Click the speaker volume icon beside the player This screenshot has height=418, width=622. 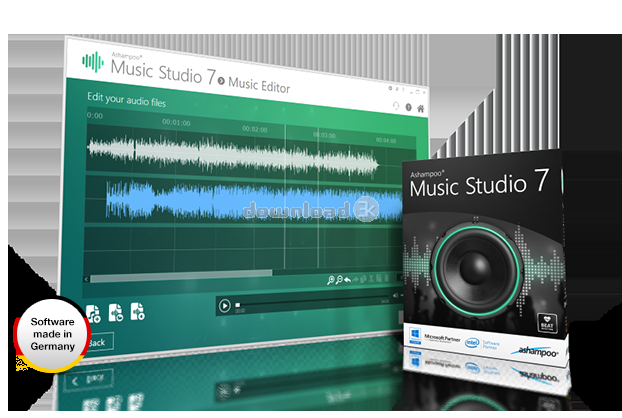point(395,295)
